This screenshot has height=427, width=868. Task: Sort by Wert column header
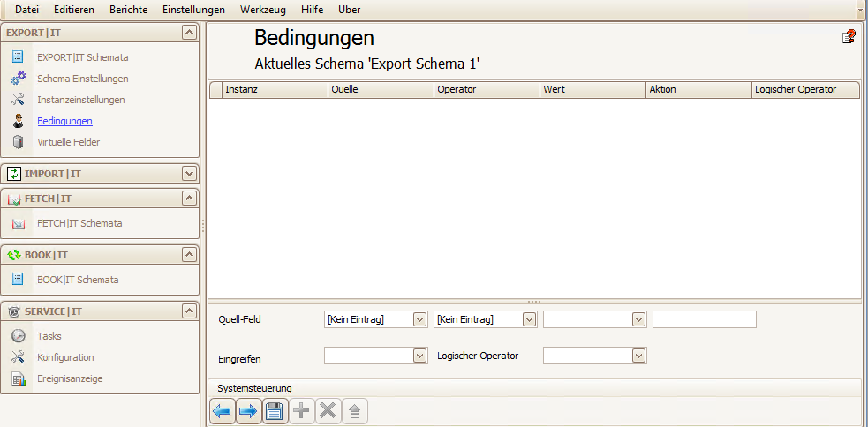click(x=593, y=90)
